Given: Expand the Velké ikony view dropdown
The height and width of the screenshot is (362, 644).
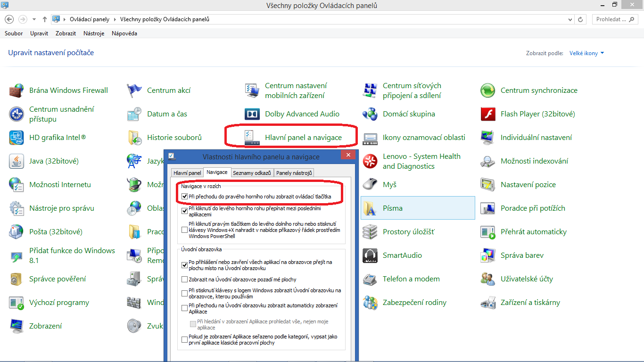Looking at the screenshot, I should 587,53.
